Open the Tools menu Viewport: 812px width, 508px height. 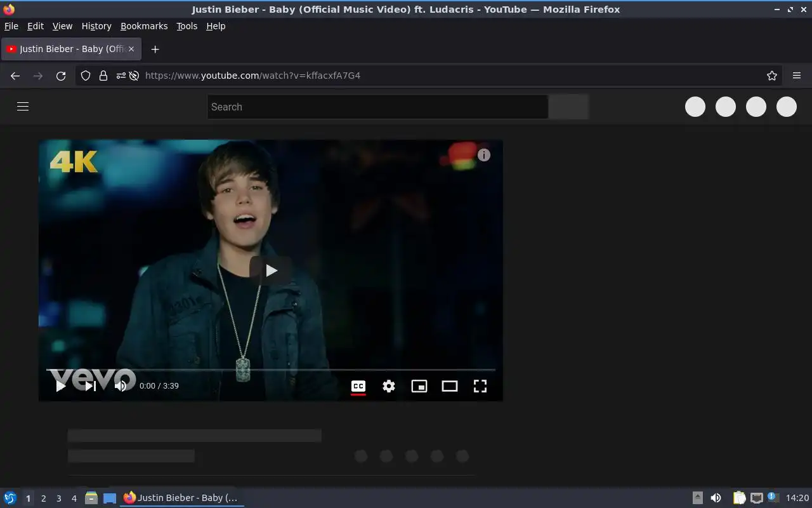pos(187,26)
